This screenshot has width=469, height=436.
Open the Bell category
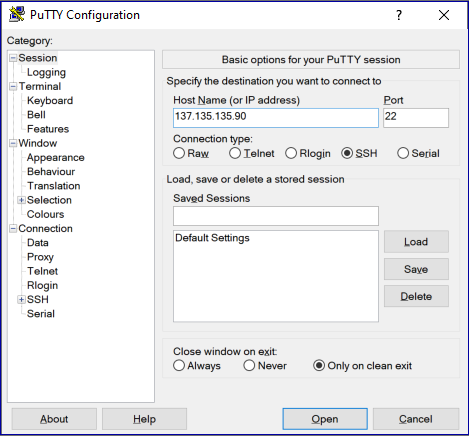36,115
